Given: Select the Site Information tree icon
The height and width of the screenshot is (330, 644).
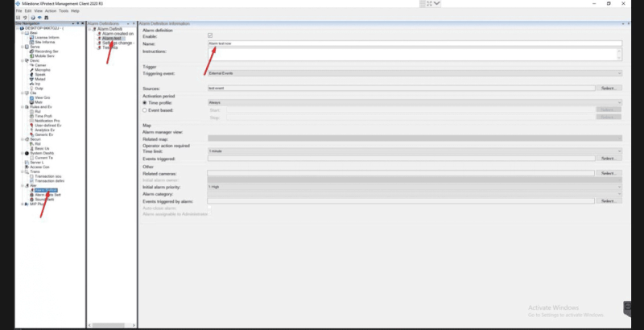Looking at the screenshot, I should pos(31,42).
